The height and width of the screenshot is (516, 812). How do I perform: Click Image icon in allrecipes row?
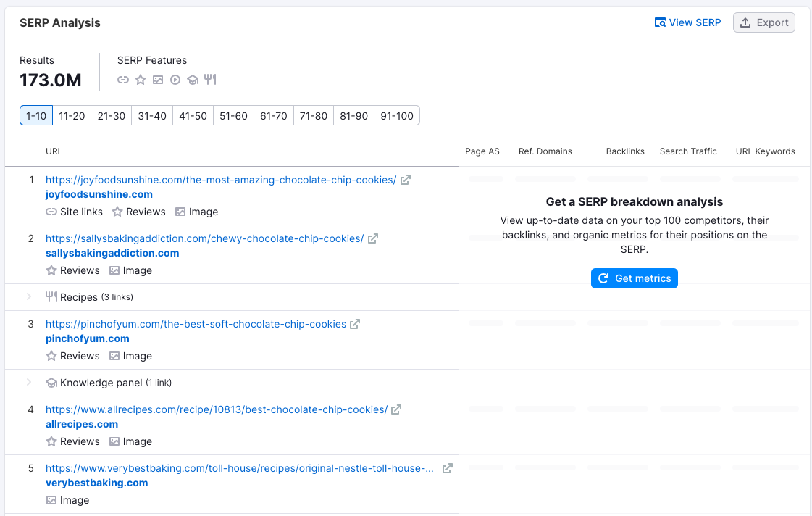pyautogui.click(x=114, y=441)
